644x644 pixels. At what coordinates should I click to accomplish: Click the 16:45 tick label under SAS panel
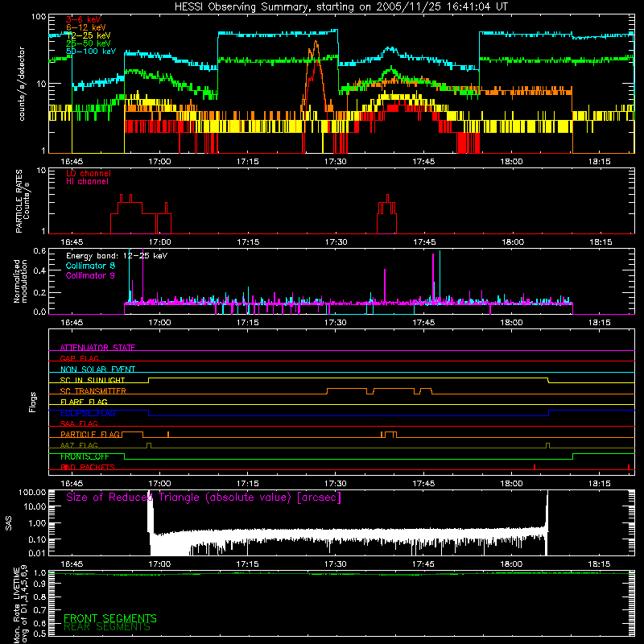72,564
